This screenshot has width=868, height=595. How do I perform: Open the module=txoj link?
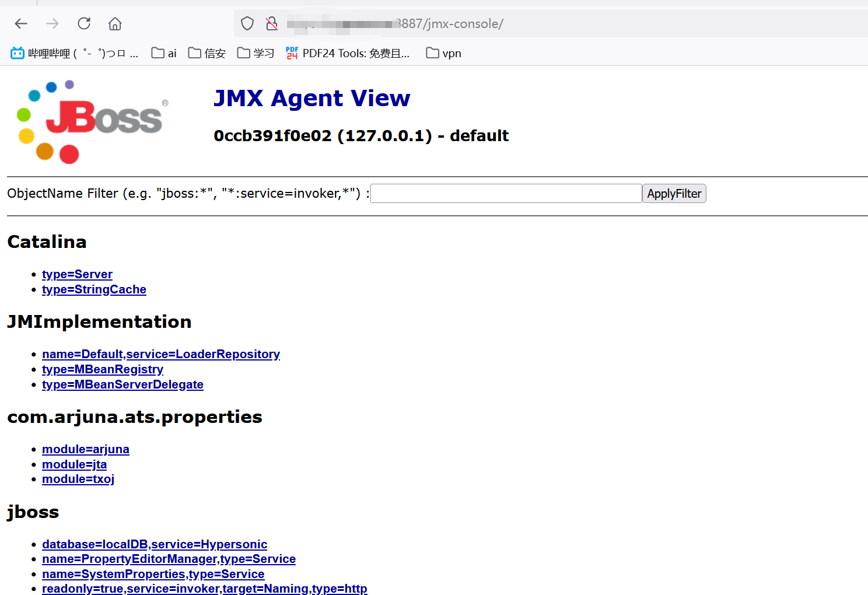click(x=78, y=479)
